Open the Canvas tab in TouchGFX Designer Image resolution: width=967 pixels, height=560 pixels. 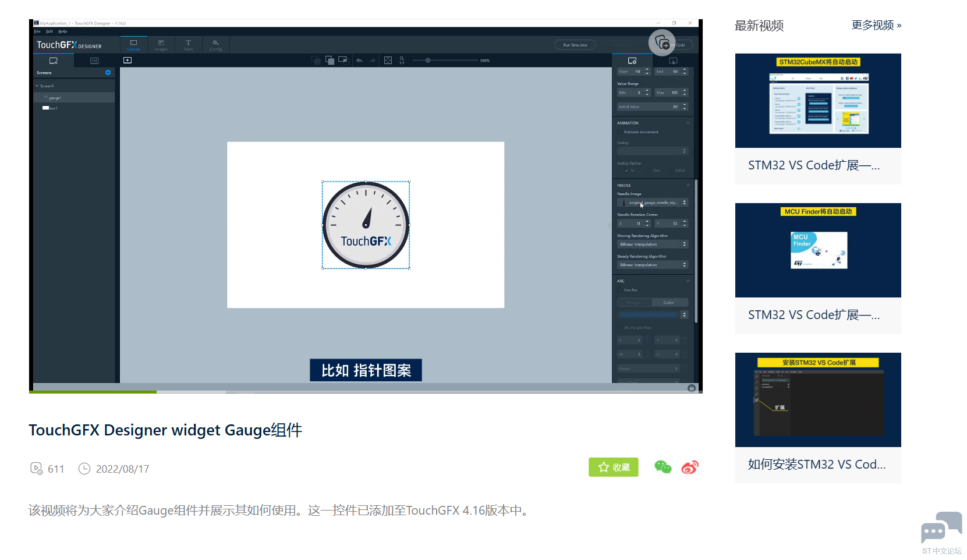[x=133, y=45]
